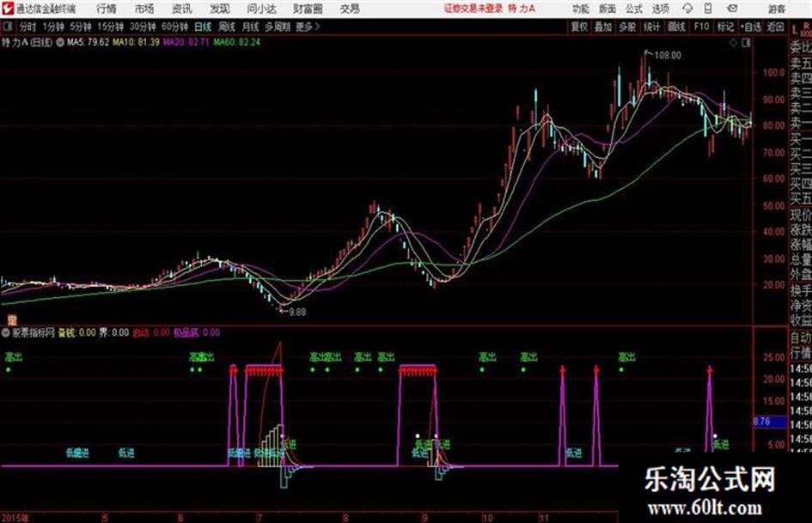
Task: Open the 发现 menu
Action: point(220,9)
